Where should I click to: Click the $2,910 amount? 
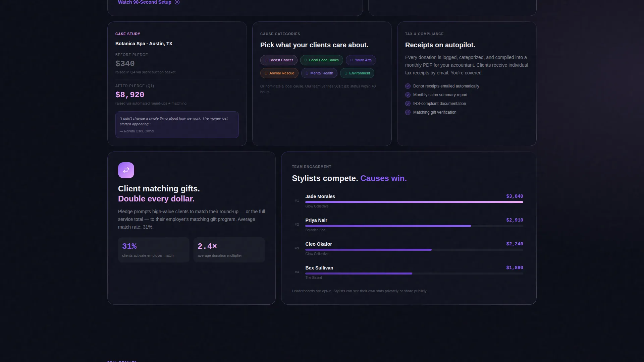click(515, 221)
